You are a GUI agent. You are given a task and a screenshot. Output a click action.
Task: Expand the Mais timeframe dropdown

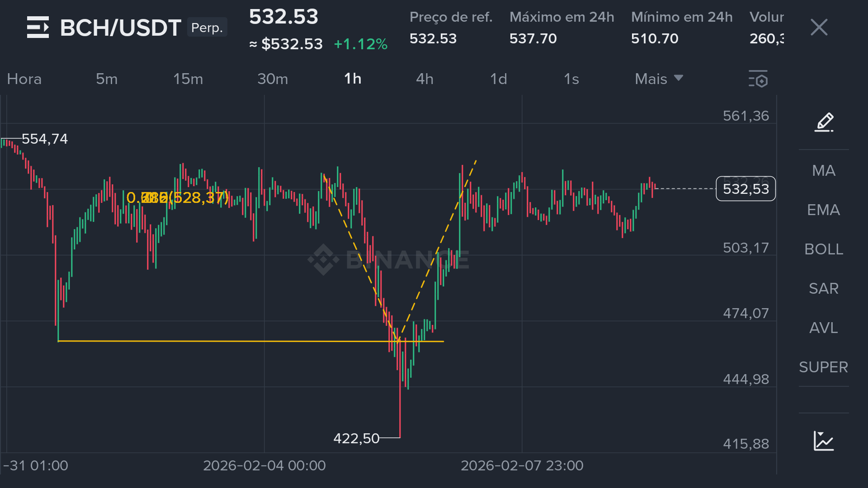click(x=658, y=79)
